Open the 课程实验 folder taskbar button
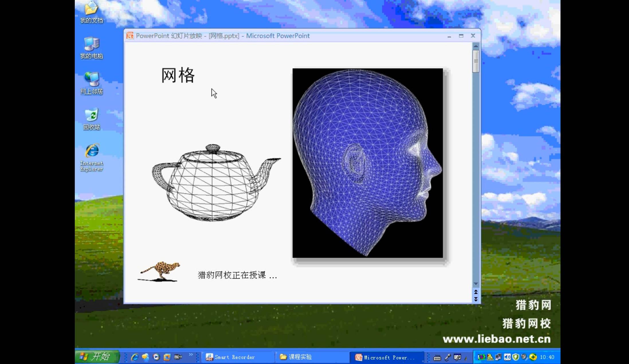Viewport: 629px width, 364px height. 299,357
